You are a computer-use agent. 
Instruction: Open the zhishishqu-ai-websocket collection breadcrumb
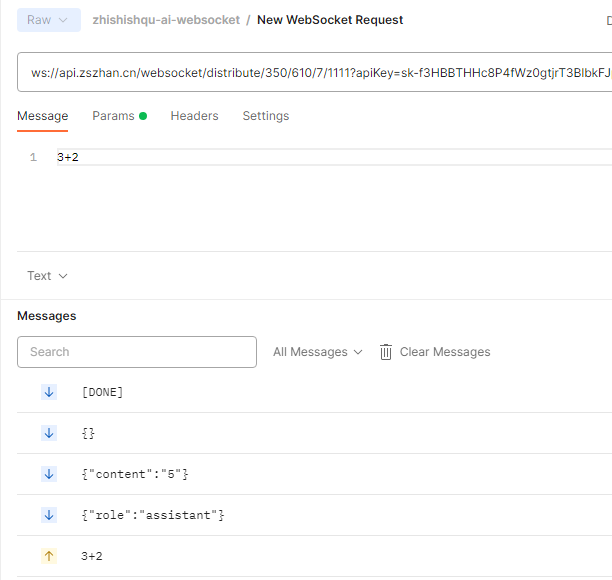pyautogui.click(x=165, y=20)
